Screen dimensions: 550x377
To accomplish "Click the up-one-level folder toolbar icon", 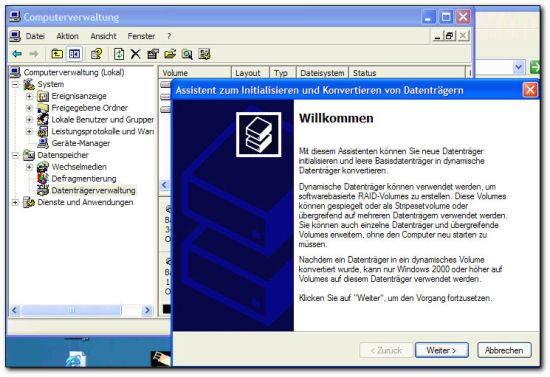I will click(x=57, y=54).
